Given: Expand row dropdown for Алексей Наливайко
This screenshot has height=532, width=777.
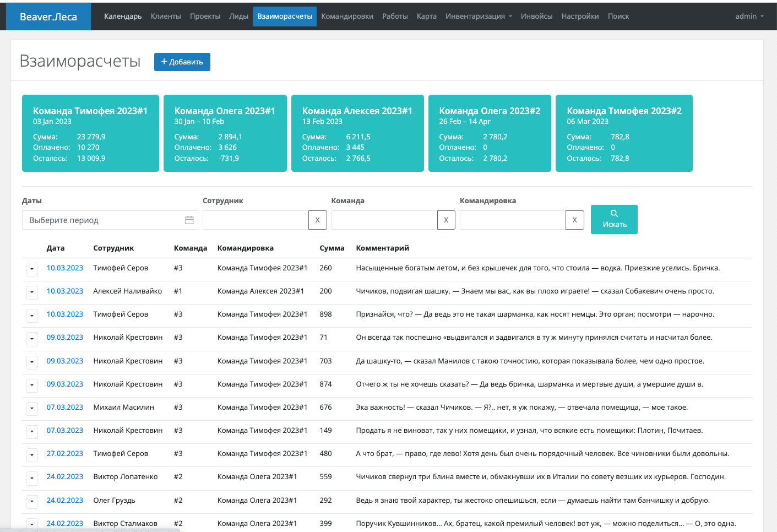Looking at the screenshot, I should [32, 292].
